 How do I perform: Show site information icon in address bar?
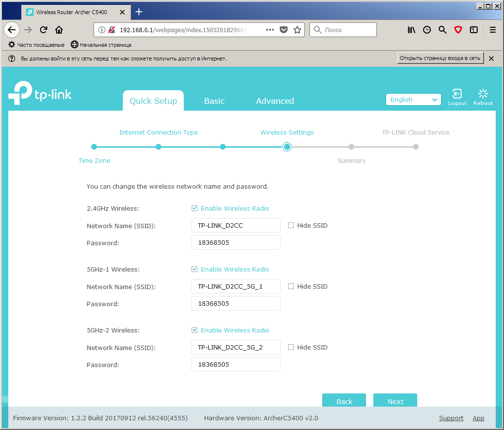101,30
